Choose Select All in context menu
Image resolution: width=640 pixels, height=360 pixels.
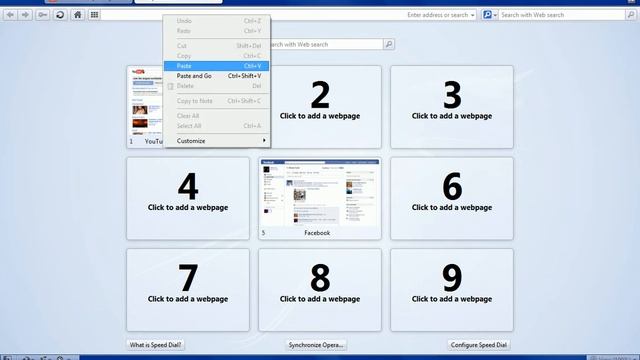point(217,126)
